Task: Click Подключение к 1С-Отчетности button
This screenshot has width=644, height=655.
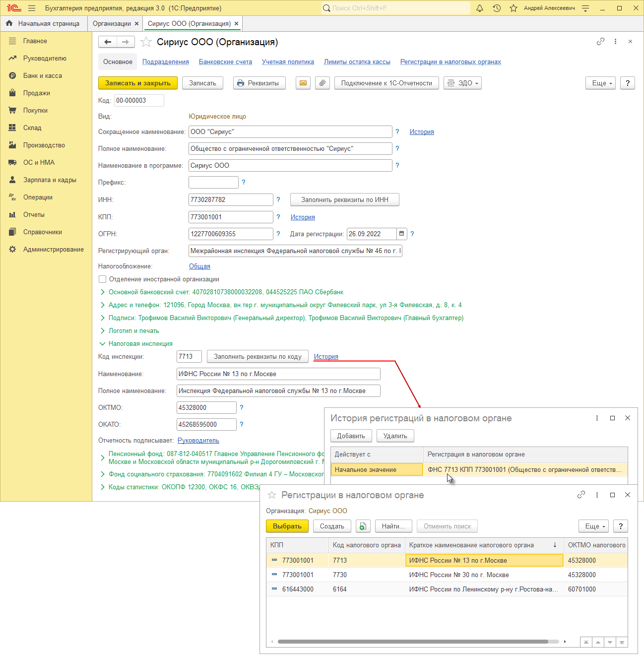Action: click(386, 83)
